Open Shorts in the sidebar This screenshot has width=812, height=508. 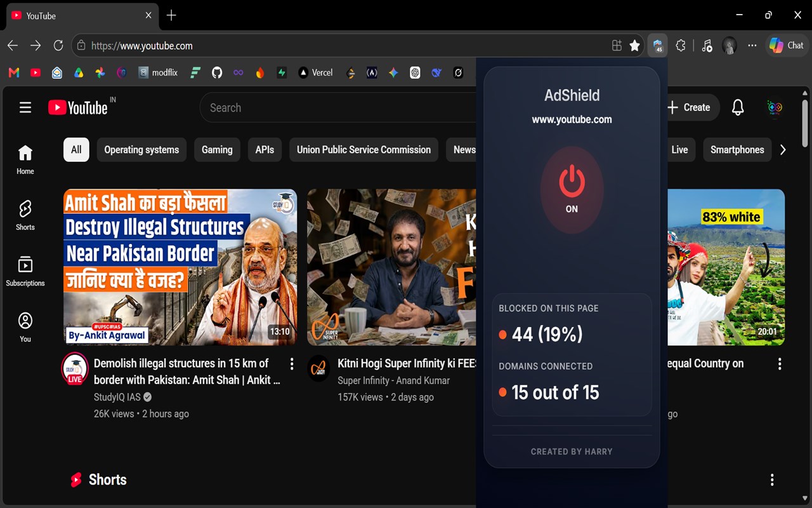pos(25,215)
